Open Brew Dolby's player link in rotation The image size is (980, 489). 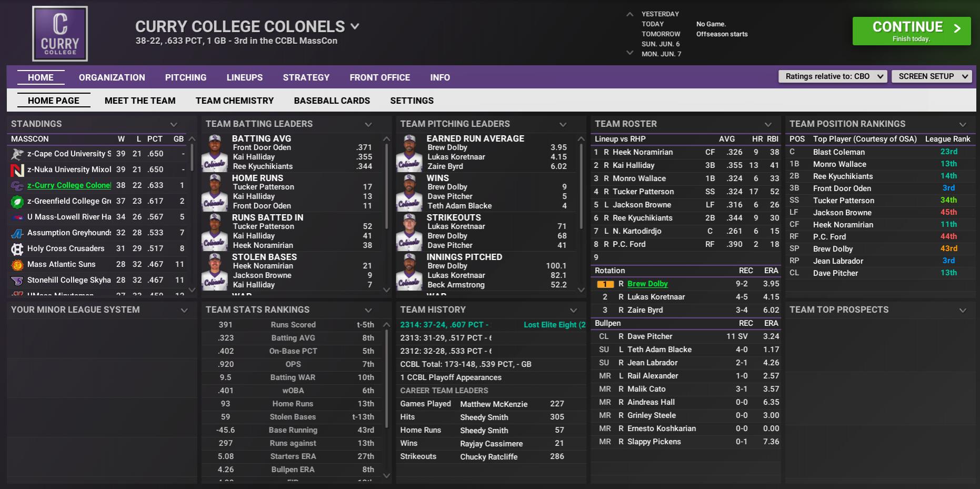tap(647, 284)
